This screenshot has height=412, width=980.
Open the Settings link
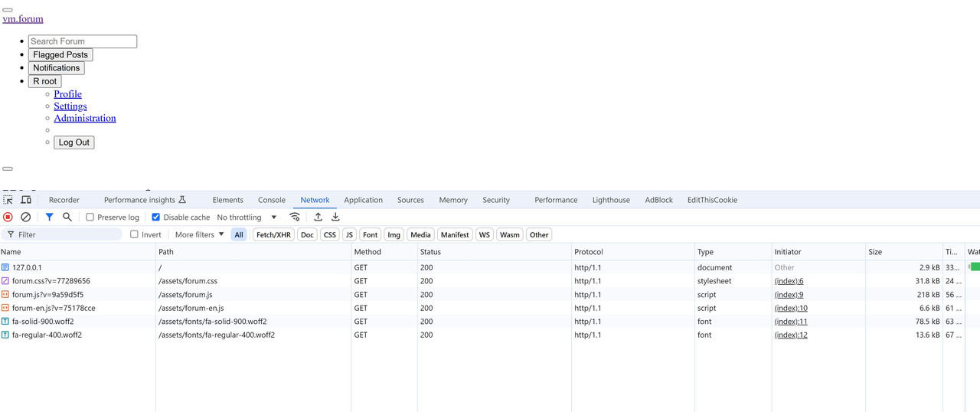click(70, 106)
